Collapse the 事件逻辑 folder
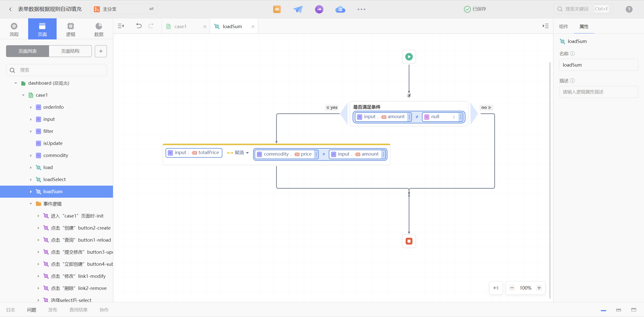The height and width of the screenshot is (317, 644). [x=31, y=204]
